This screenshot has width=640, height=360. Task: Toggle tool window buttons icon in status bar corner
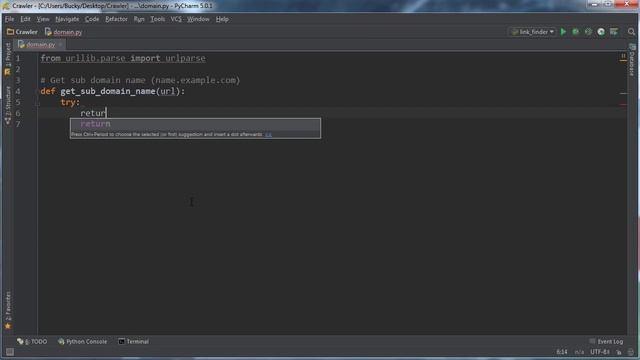pos(10,352)
